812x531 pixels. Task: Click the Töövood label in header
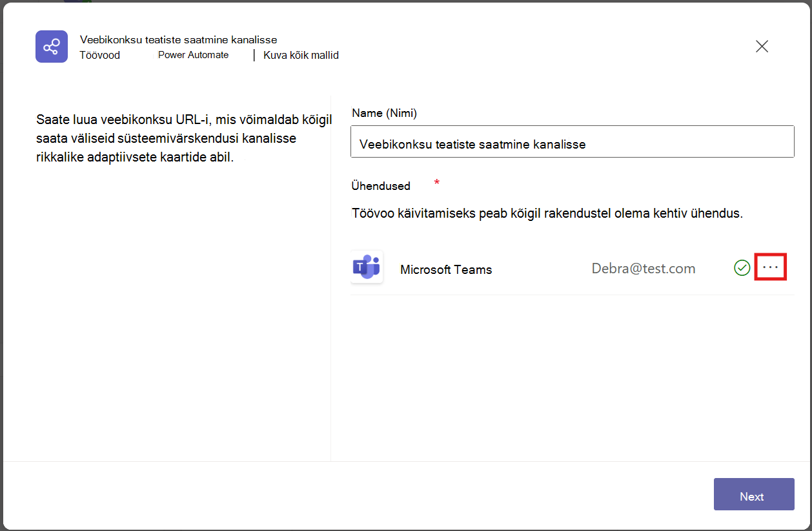(x=100, y=55)
